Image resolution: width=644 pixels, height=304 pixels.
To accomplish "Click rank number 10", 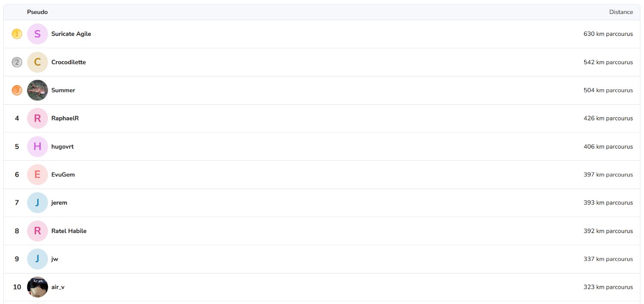I will [17, 287].
